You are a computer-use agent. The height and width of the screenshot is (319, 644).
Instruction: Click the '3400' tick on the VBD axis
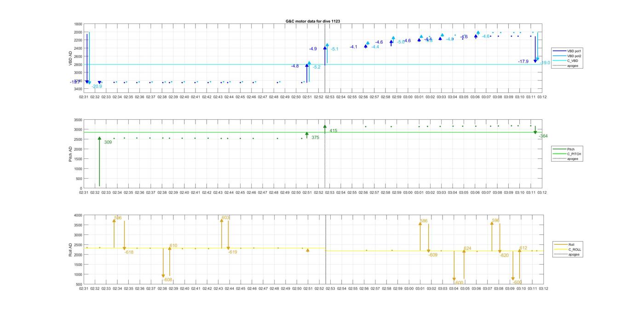coord(78,89)
